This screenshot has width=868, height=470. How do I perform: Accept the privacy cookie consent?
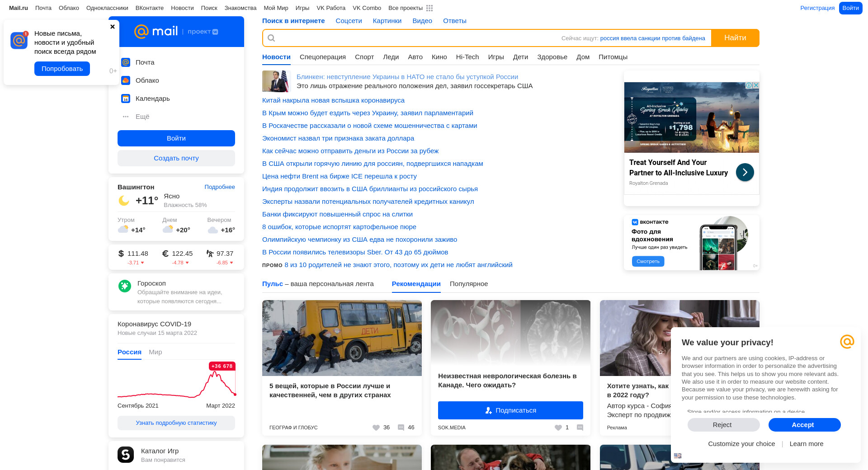[x=804, y=425]
